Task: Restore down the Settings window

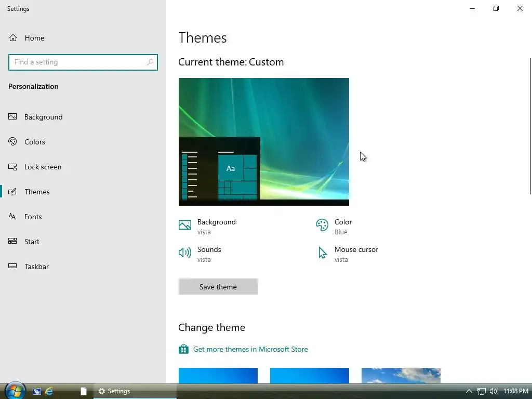Action: 496,8
